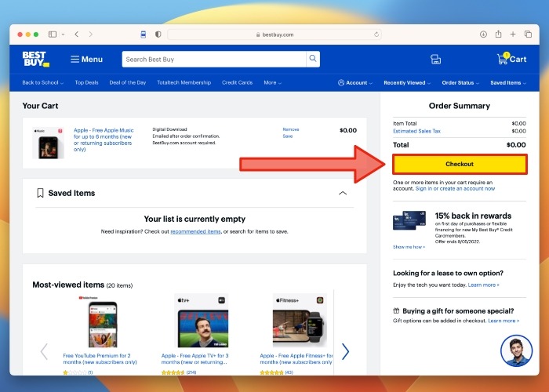The height and width of the screenshot is (392, 549).
Task: Reload the page in Safari
Action: pyautogui.click(x=376, y=34)
